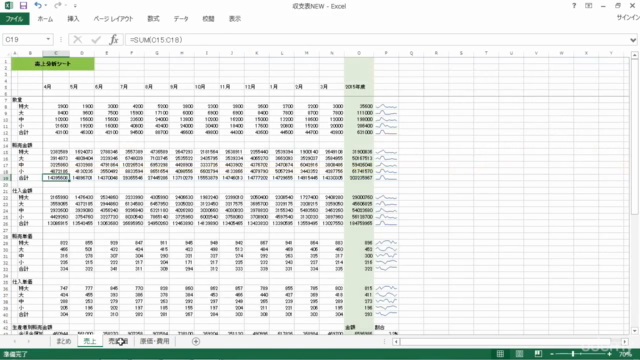Click the formula bar showing =SUM(C15:C18)
640x360 pixels.
click(x=376, y=40)
